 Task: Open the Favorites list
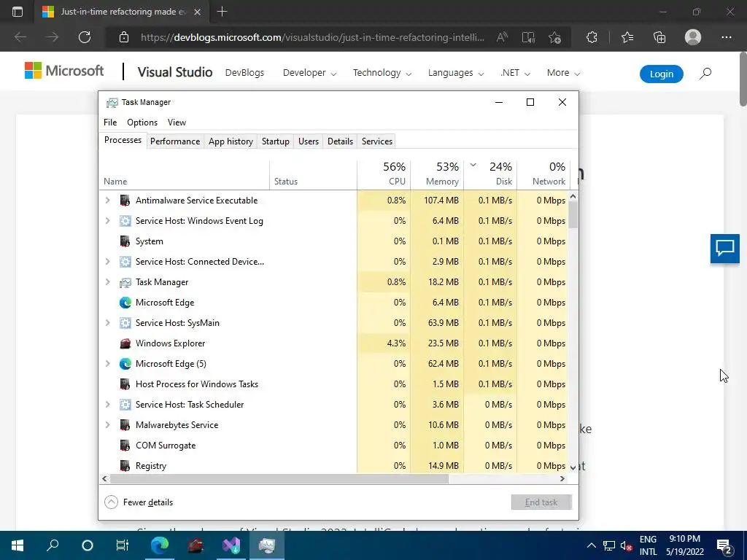coord(627,37)
